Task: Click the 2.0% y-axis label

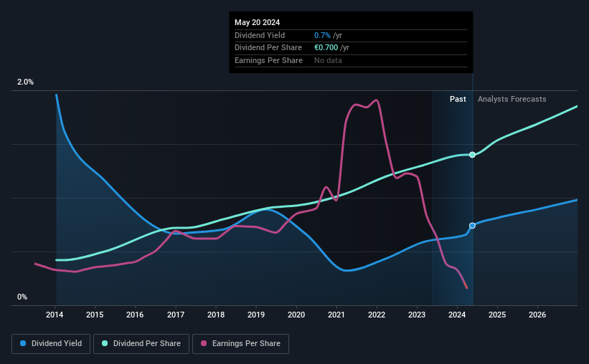Action: coord(25,82)
